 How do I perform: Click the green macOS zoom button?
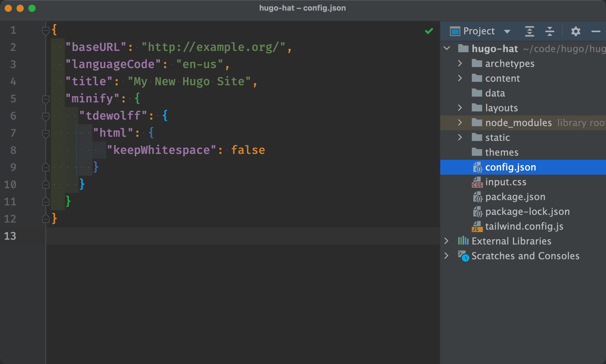click(32, 8)
